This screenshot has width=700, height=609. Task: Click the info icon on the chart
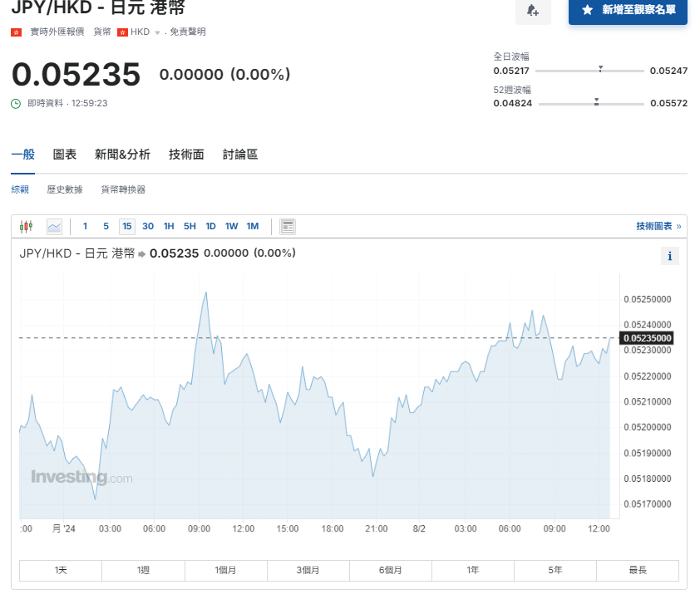tap(670, 256)
